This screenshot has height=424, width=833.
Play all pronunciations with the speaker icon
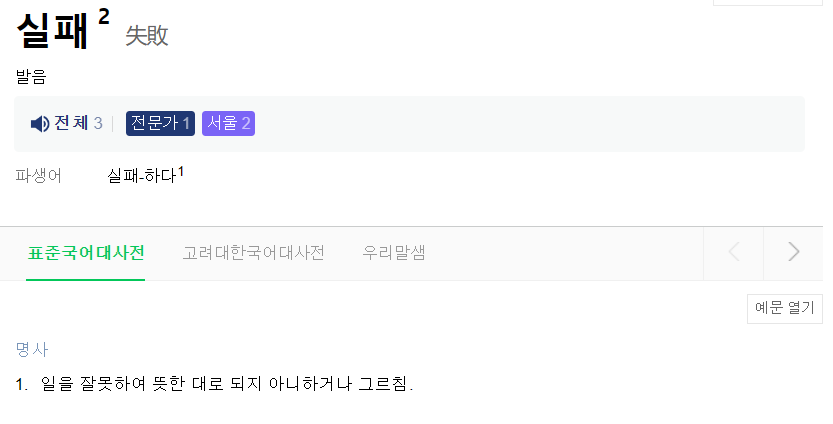click(39, 124)
